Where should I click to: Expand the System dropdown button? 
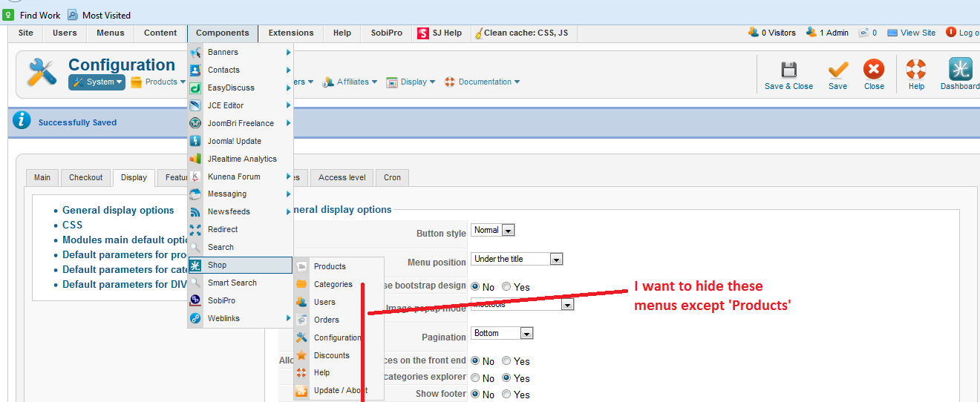coord(97,82)
